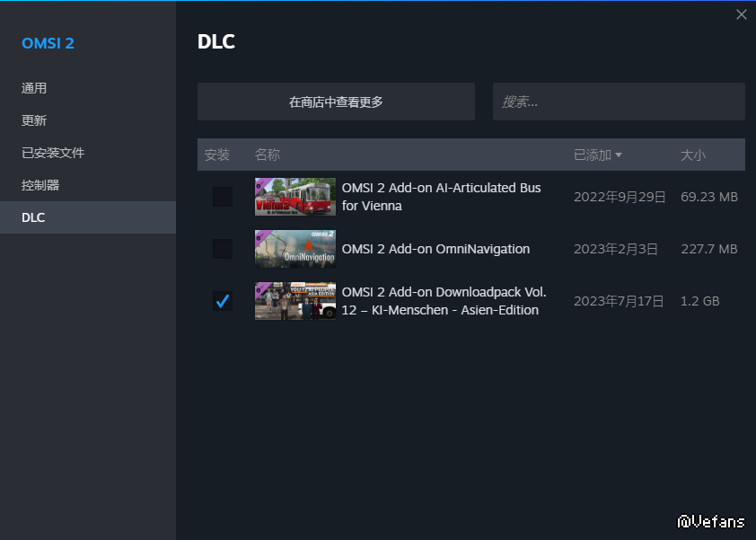Close the OMSI 2 properties dialog
Screen dimensions: 756x540
(x=741, y=14)
